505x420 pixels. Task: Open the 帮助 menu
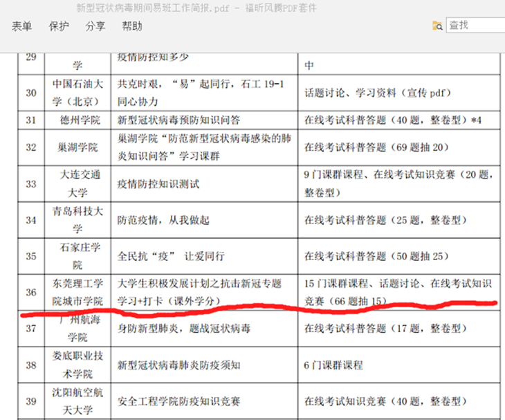pyautogui.click(x=132, y=26)
